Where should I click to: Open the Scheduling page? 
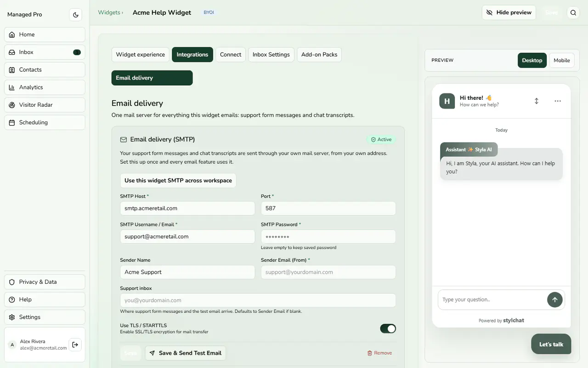pos(45,122)
